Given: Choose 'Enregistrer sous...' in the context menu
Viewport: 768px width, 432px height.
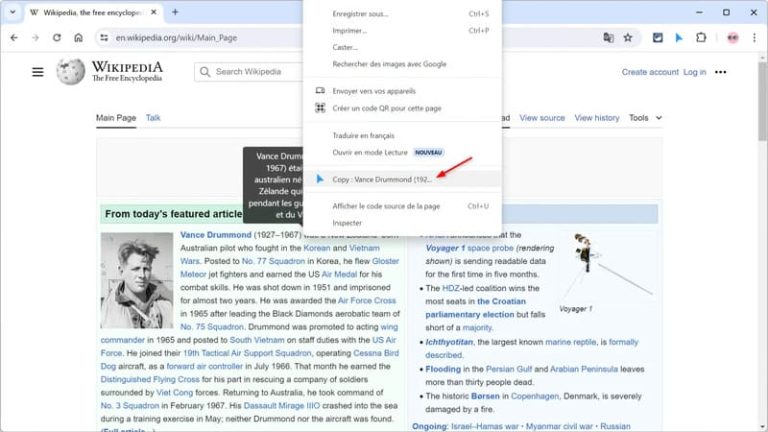Looking at the screenshot, I should click(359, 14).
